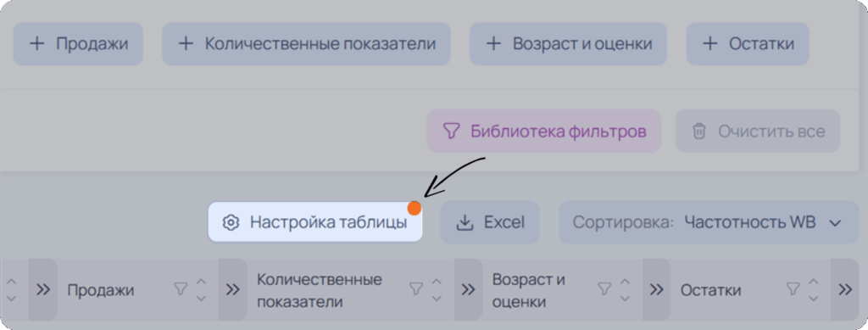Image resolution: width=868 pixels, height=330 pixels.
Task: Open the Сортировка Частотность WB dropdown
Action: (709, 222)
